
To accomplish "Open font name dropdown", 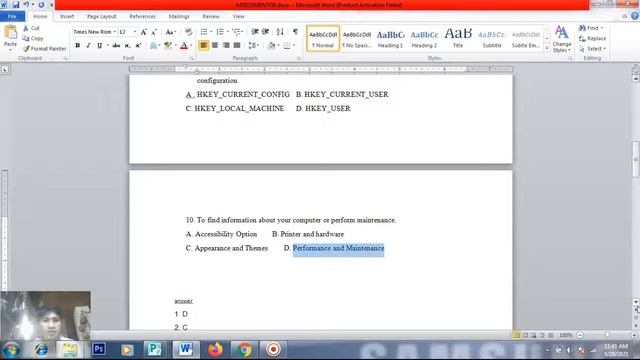I will tap(115, 32).
